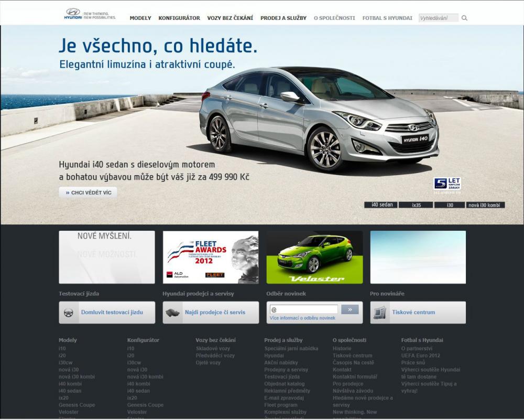Open the KONFIGURÁTOR top menu item
This screenshot has width=524, height=420.
point(179,18)
